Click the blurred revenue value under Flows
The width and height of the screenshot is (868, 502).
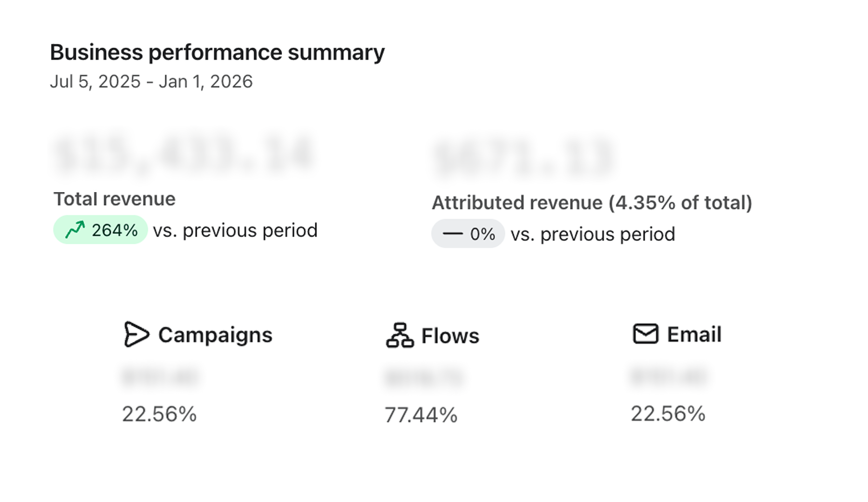coord(424,377)
